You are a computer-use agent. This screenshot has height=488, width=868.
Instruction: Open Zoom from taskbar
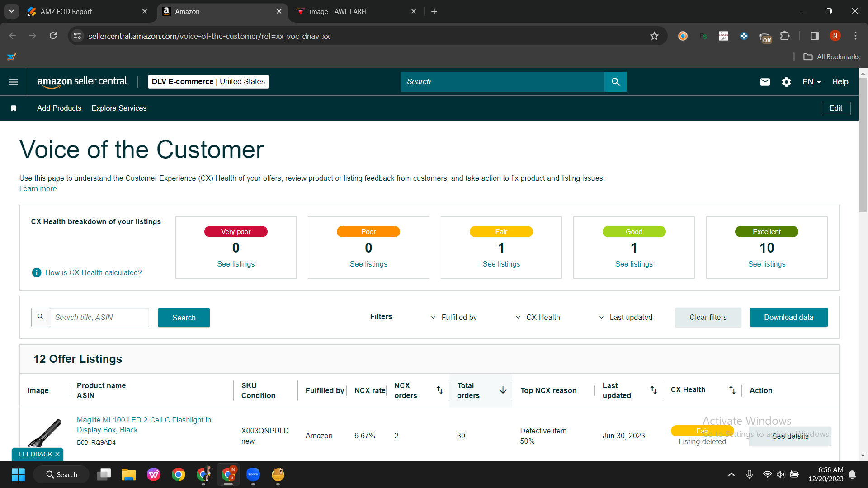tap(253, 474)
